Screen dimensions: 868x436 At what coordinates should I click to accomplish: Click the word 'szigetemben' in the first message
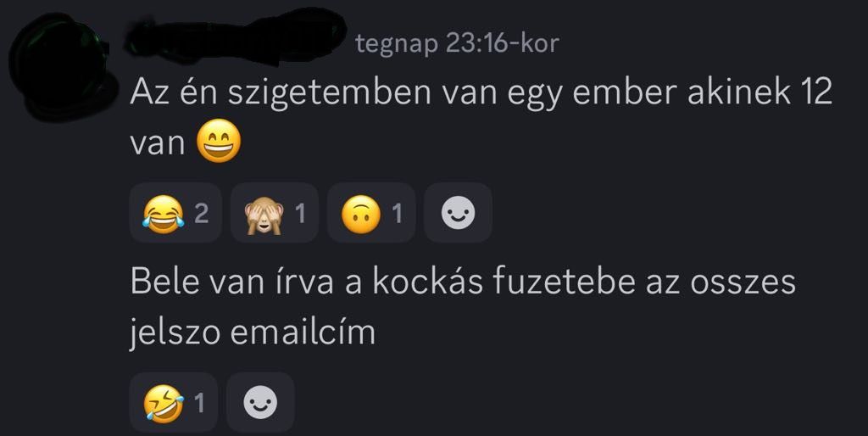330,93
